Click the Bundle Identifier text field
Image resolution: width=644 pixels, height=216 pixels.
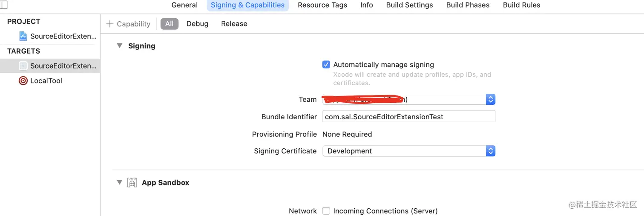408,117
